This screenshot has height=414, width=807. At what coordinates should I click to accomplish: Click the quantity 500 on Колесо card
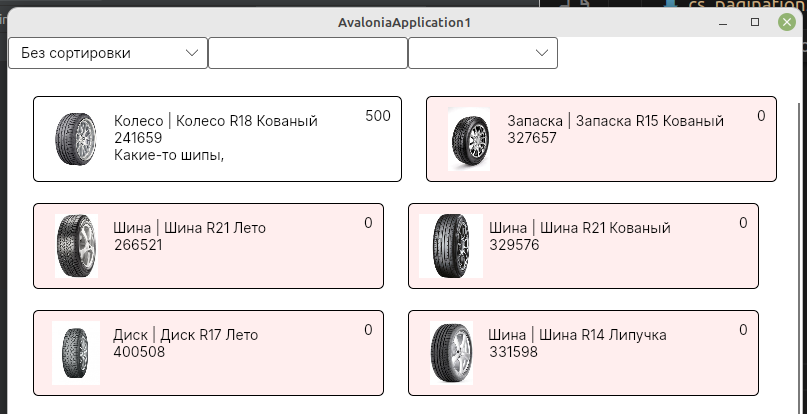point(378,116)
